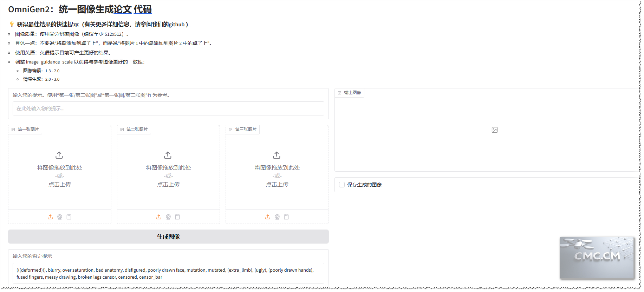Focus the prompt input 在此处输入您的提示
The height and width of the screenshot is (292, 644).
[x=168, y=108]
